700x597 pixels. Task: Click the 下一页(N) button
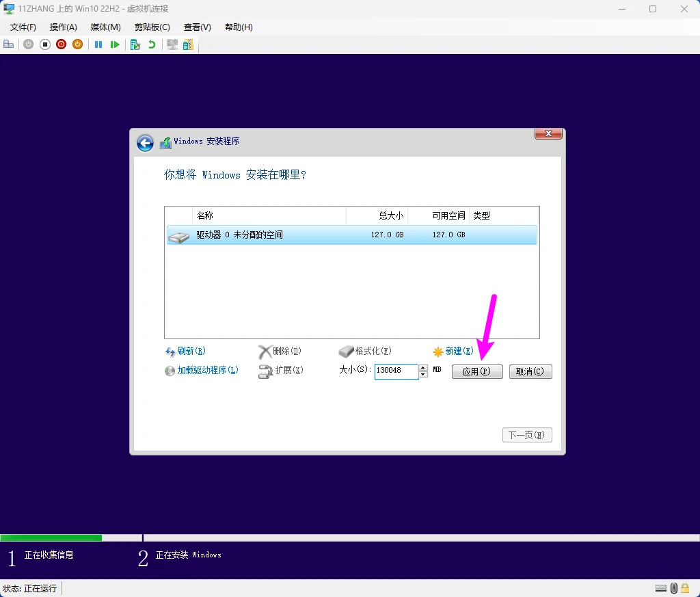[x=527, y=435]
